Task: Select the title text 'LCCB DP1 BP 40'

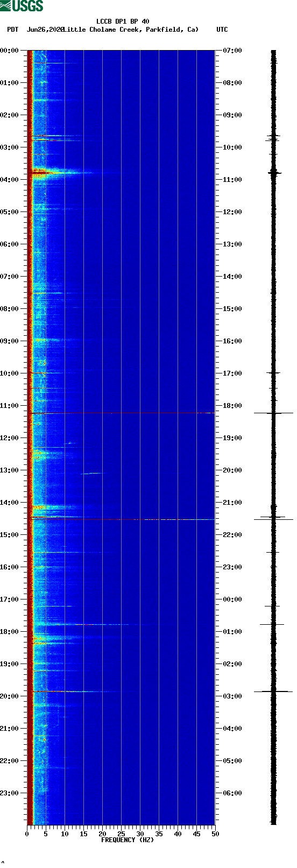Action: click(x=123, y=22)
